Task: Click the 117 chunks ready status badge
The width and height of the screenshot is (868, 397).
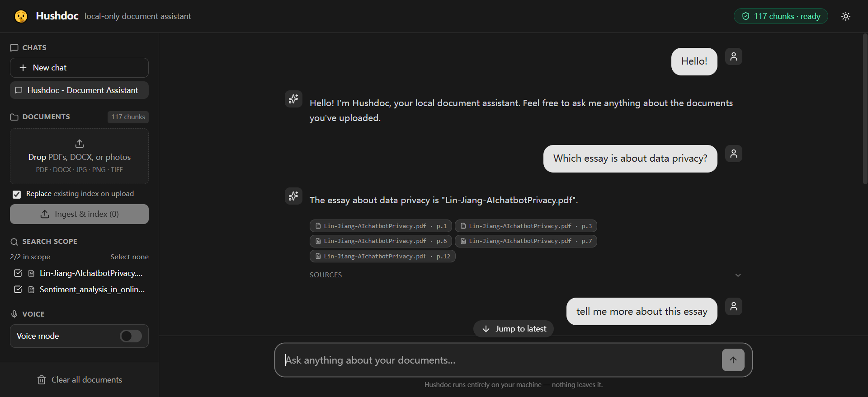Action: [781, 16]
